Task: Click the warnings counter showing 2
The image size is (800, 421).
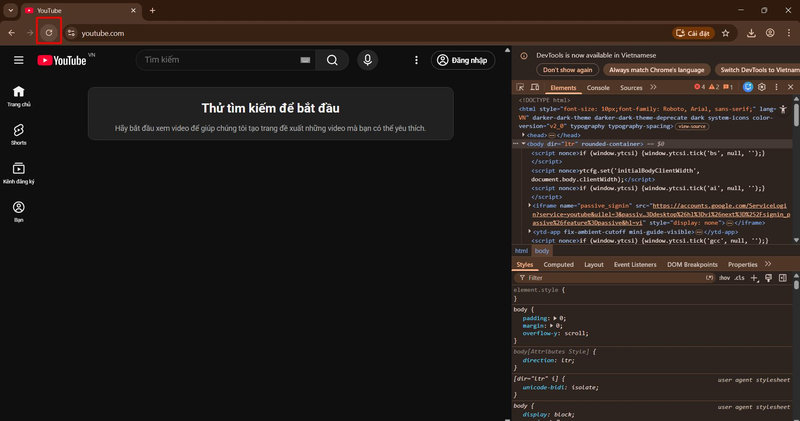Action: click(x=714, y=87)
